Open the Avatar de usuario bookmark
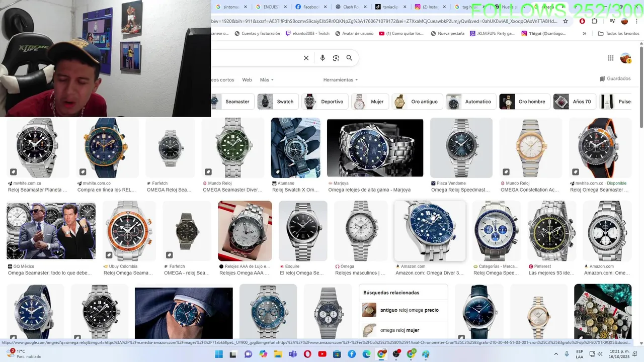Viewport: 644px width, 362px height. tap(354, 34)
